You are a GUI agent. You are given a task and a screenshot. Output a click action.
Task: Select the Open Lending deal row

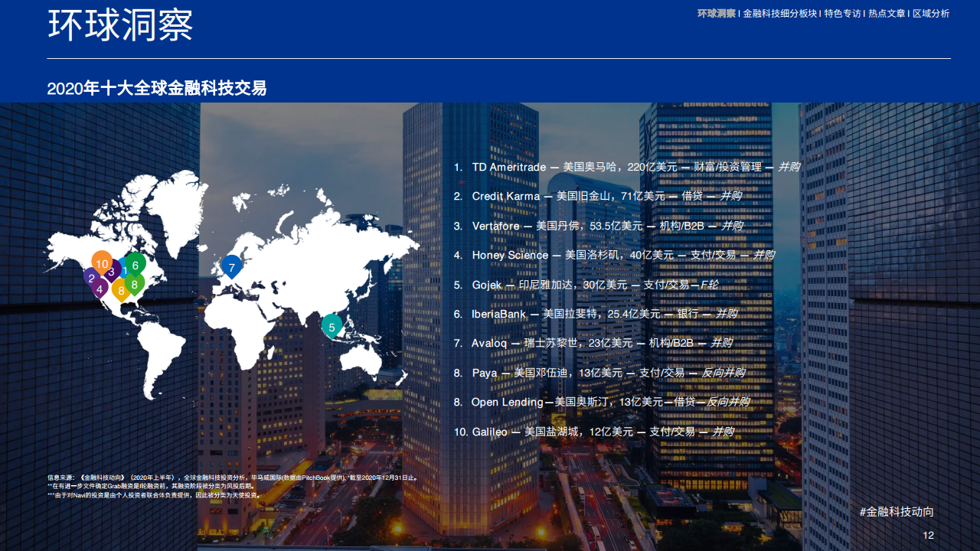[601, 402]
